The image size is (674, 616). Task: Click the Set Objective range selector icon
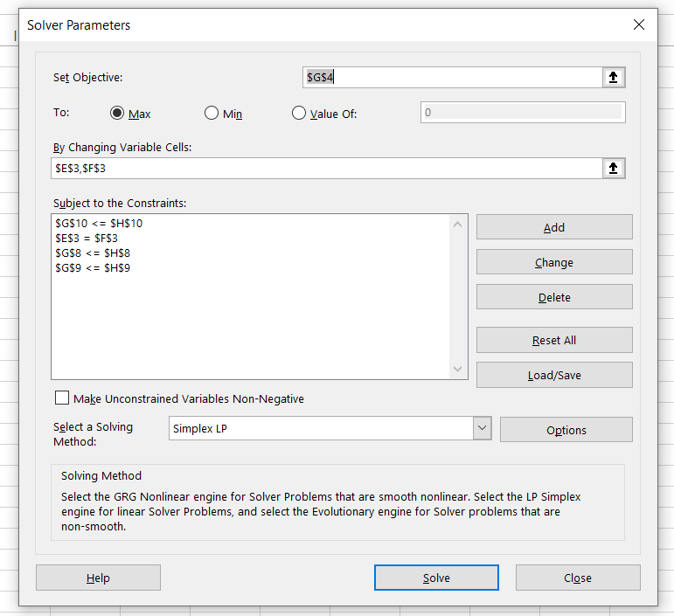(x=614, y=78)
